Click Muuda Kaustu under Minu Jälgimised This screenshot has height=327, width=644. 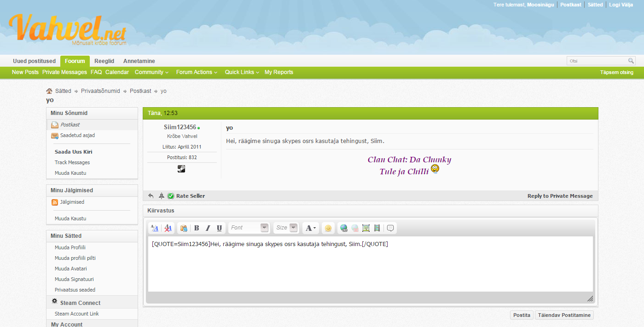[70, 218]
